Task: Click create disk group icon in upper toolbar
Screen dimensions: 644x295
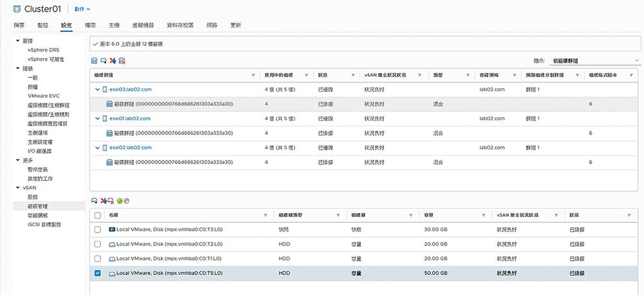Action: [x=104, y=61]
